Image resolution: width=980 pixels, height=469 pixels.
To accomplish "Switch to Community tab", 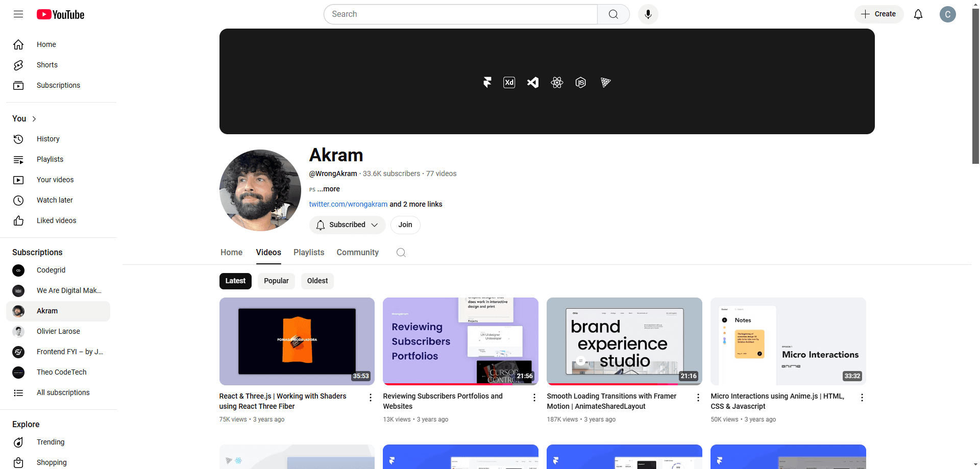I will click(x=357, y=253).
